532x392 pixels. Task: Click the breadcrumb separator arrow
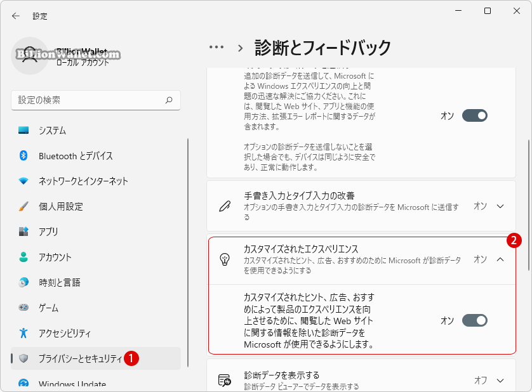240,48
